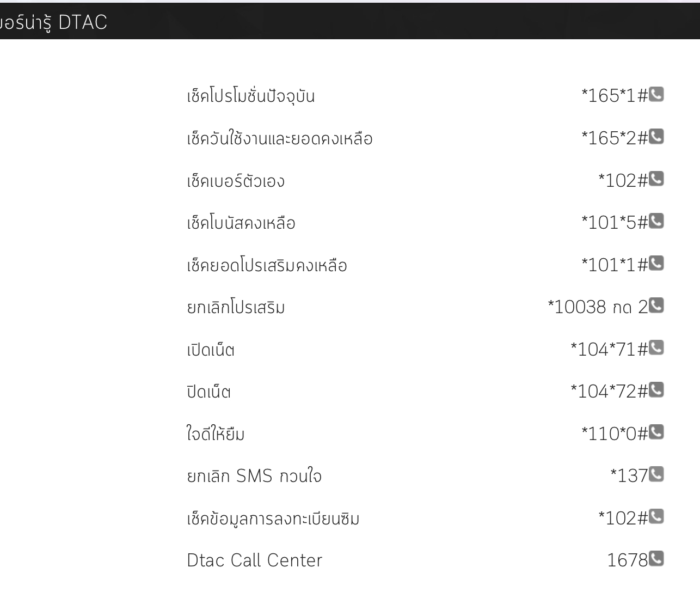Viewport: 700px width, 592px height.
Task: Select the เช็คโปรโมชั่นปัจจุบัน entry
Action: [250, 96]
